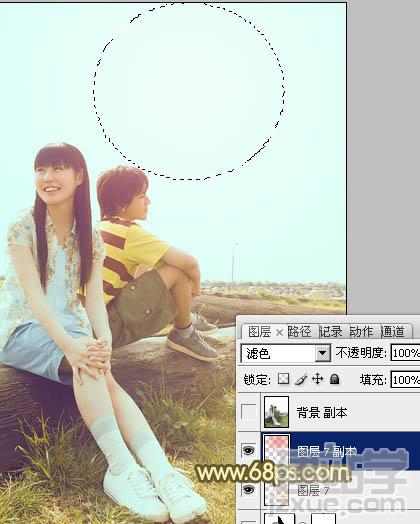Screen dimensions: 420x524
Task: Click the adjustment layer thumbnail at panel bottom
Action: (279, 518)
